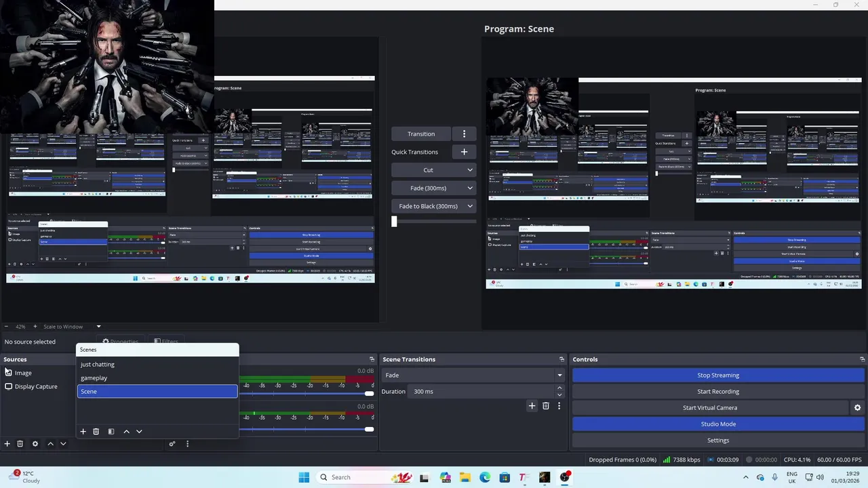Click the studio mode transition T-bar slider
The height and width of the screenshot is (488, 868).
(394, 222)
